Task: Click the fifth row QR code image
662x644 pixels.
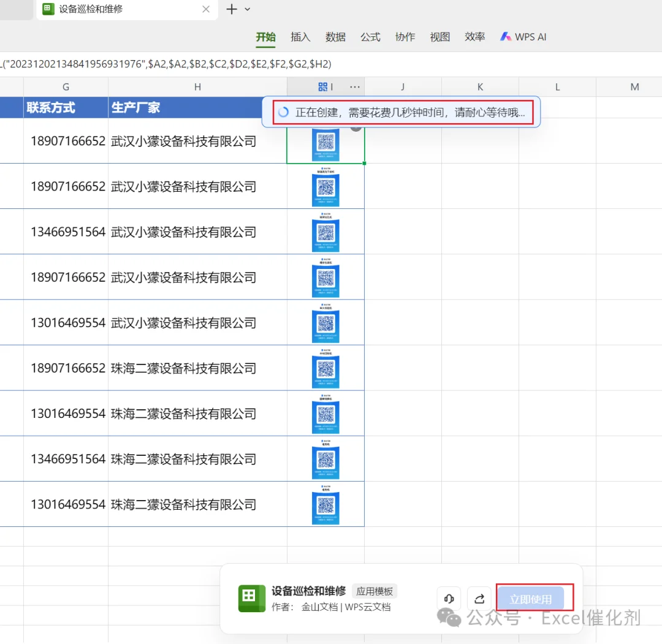Action: 325,324
